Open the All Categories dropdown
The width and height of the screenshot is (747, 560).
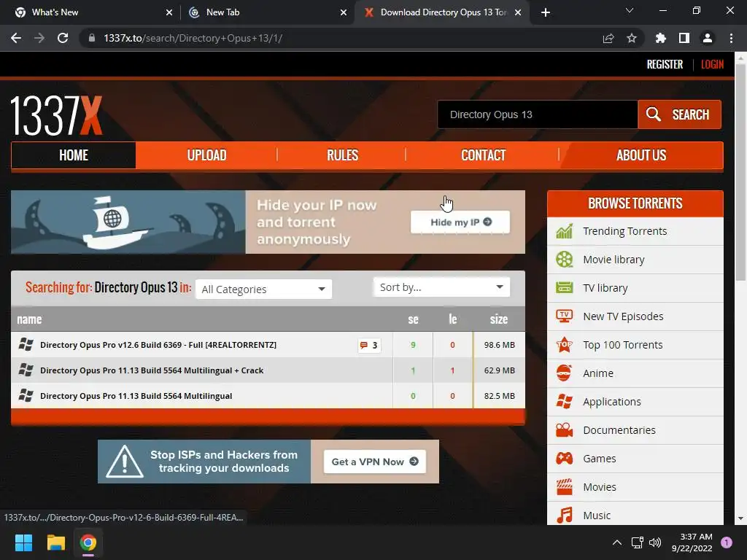click(x=263, y=289)
